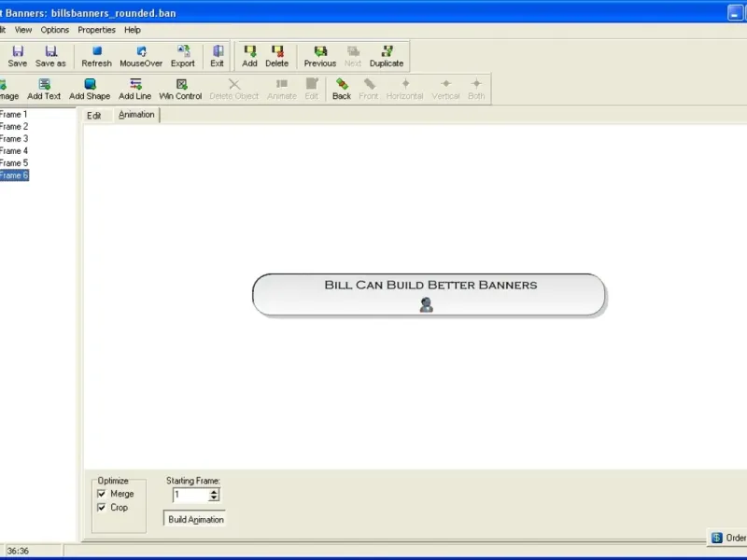Image resolution: width=747 pixels, height=560 pixels.
Task: Minimize the Banners window
Action: click(x=735, y=13)
